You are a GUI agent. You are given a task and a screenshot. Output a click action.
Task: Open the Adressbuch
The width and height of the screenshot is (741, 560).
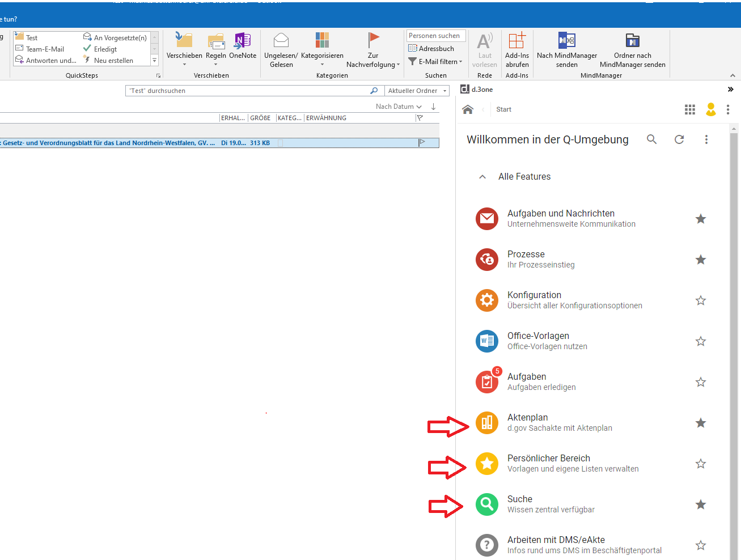click(x=431, y=48)
